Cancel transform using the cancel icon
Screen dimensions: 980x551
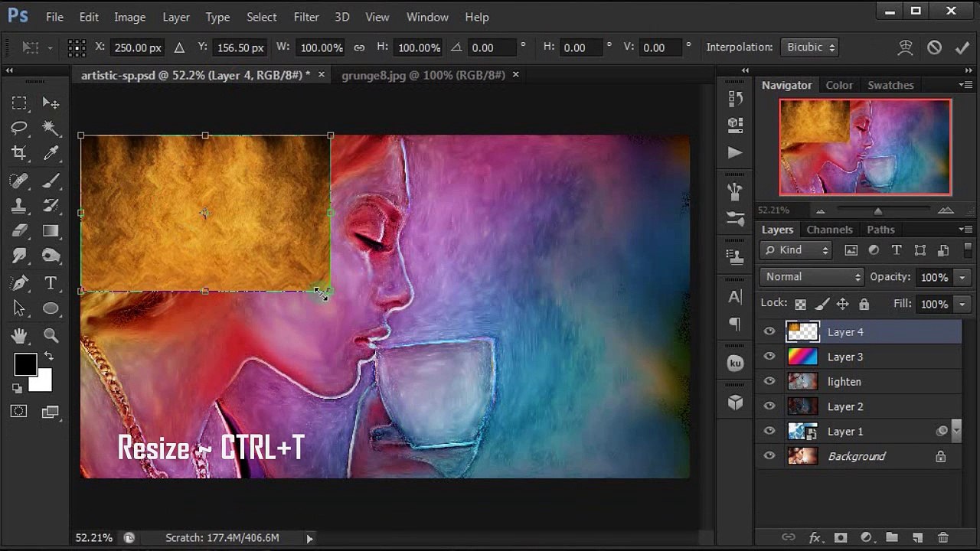point(934,47)
